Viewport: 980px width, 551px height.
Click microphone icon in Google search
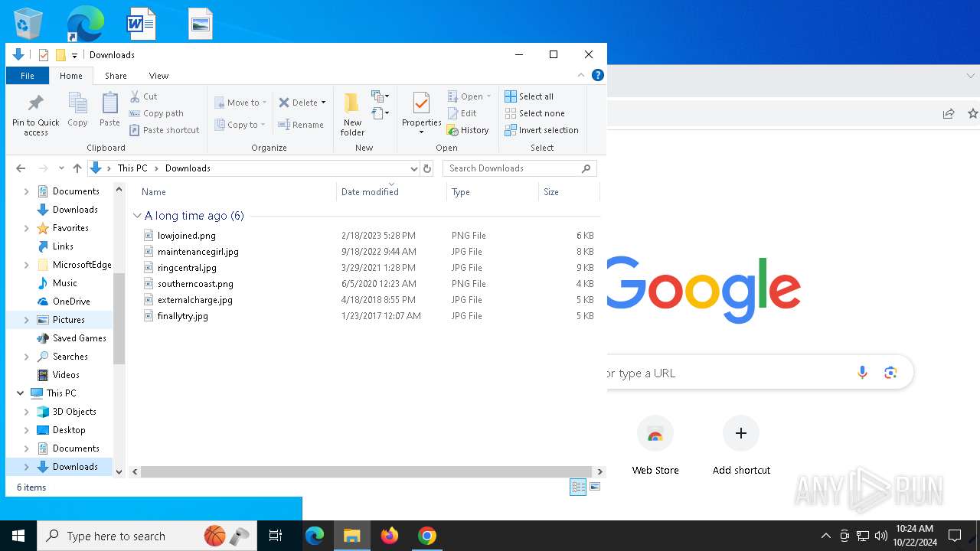tap(862, 373)
